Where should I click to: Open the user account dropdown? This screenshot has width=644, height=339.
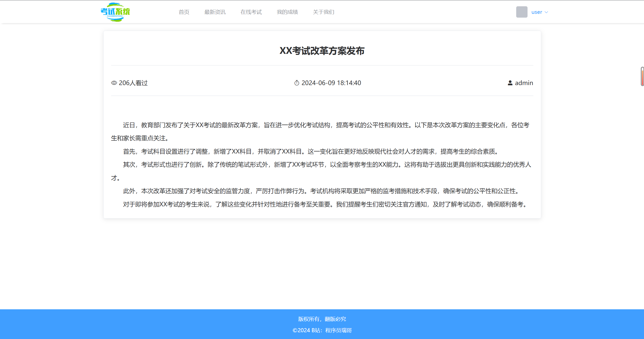coord(540,12)
